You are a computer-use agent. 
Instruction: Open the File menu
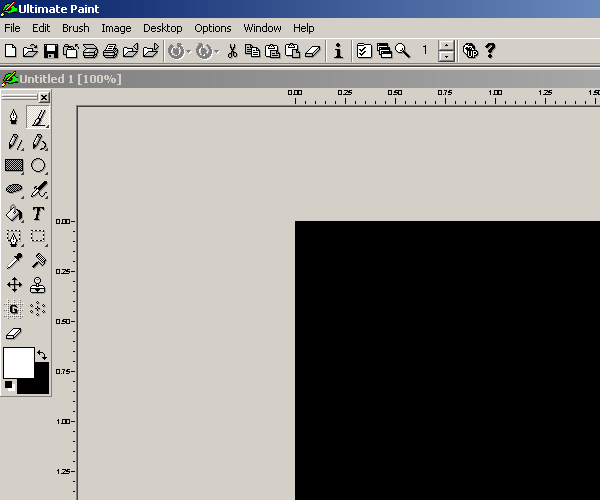pyautogui.click(x=12, y=28)
